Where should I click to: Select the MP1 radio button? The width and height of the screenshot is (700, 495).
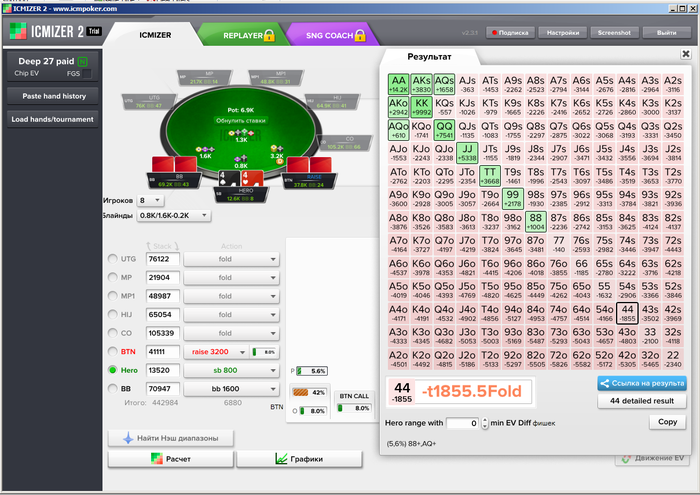point(112,296)
